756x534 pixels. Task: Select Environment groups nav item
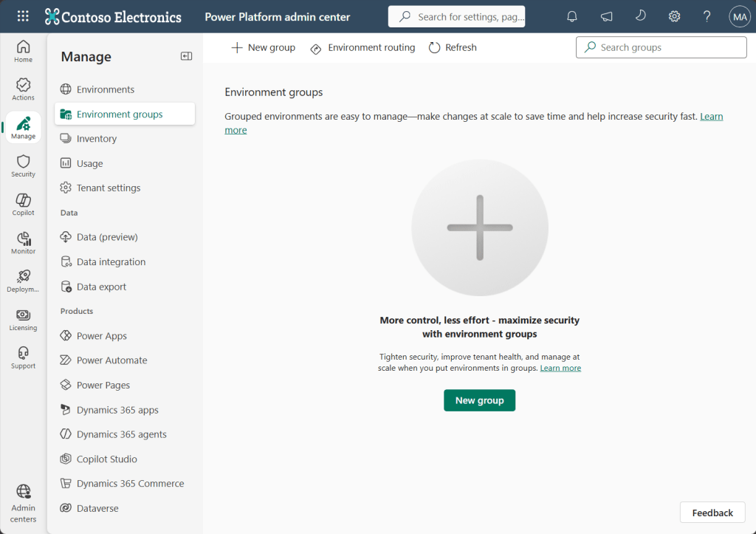(125, 114)
